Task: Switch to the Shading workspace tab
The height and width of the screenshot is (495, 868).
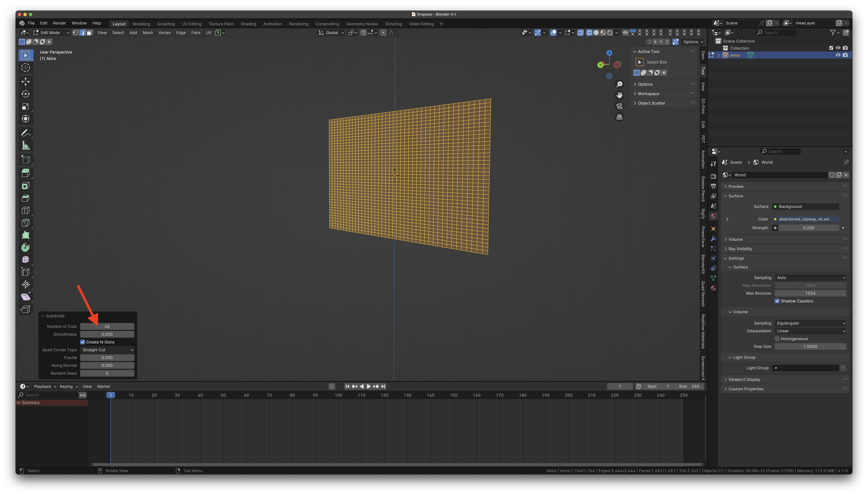Action: coord(248,24)
